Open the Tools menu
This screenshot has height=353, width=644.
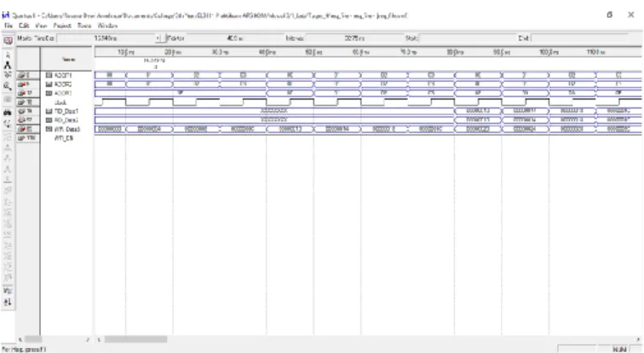84,26
